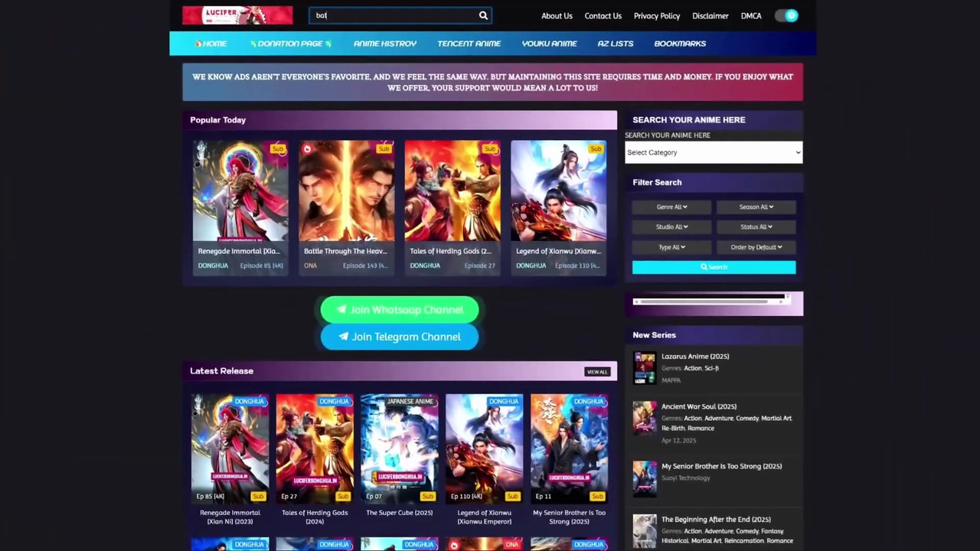The width and height of the screenshot is (980, 551).
Task: Click the Japanese Anime tag on The Super Cube
Action: [410, 401]
